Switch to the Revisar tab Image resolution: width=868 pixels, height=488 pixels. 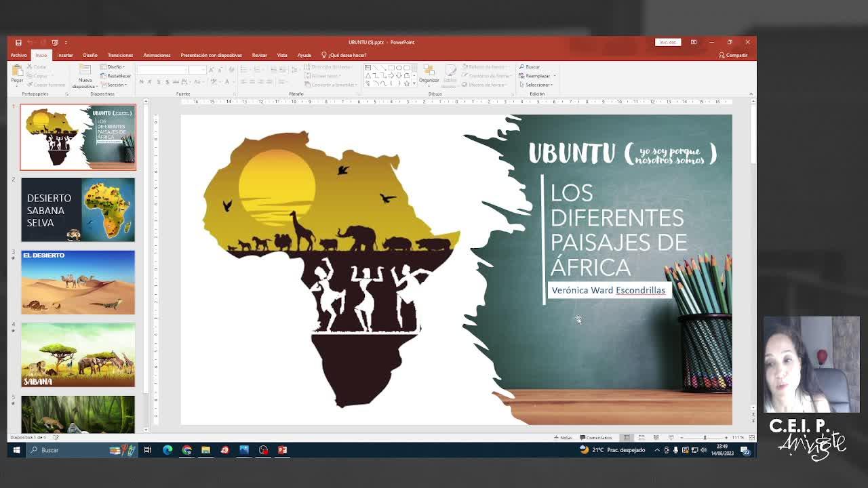[x=259, y=55]
